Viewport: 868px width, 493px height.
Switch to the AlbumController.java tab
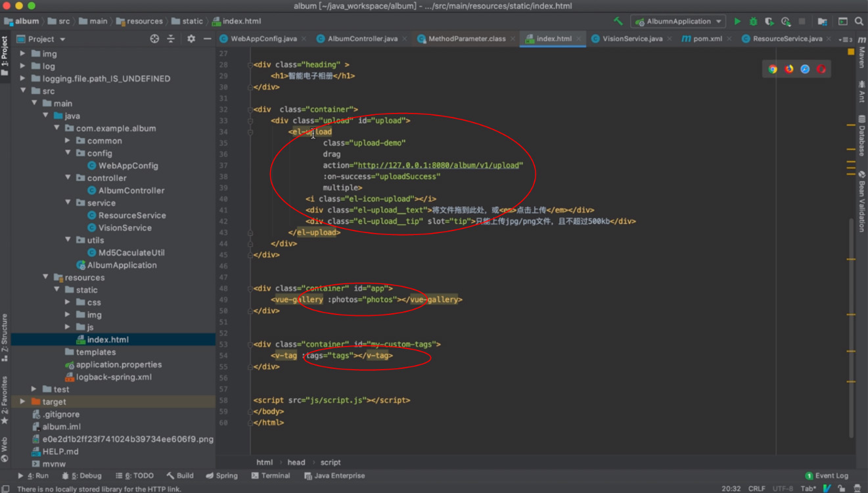[x=362, y=39]
